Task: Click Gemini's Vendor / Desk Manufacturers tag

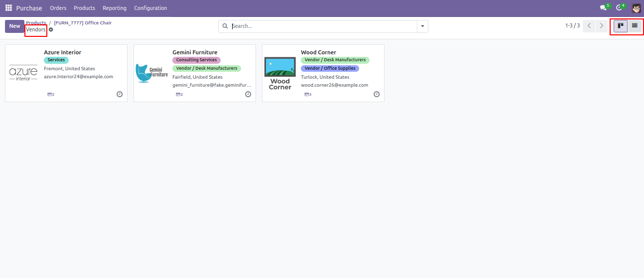Action: point(207,68)
